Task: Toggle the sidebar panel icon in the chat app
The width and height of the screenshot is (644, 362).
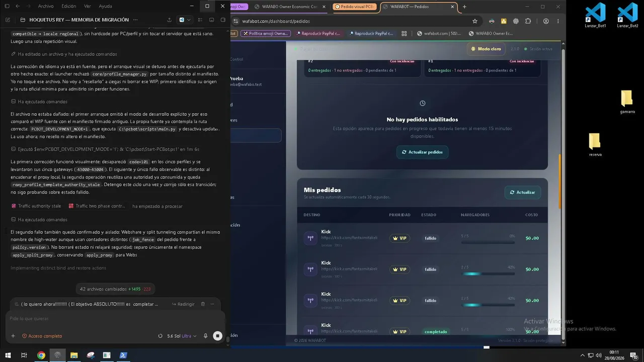Action: click(7, 6)
